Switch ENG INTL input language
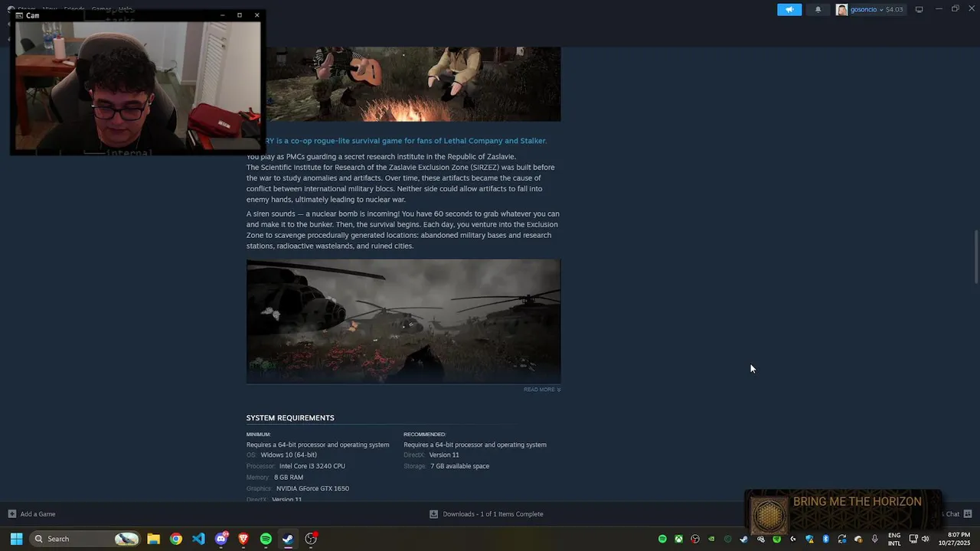 894,539
